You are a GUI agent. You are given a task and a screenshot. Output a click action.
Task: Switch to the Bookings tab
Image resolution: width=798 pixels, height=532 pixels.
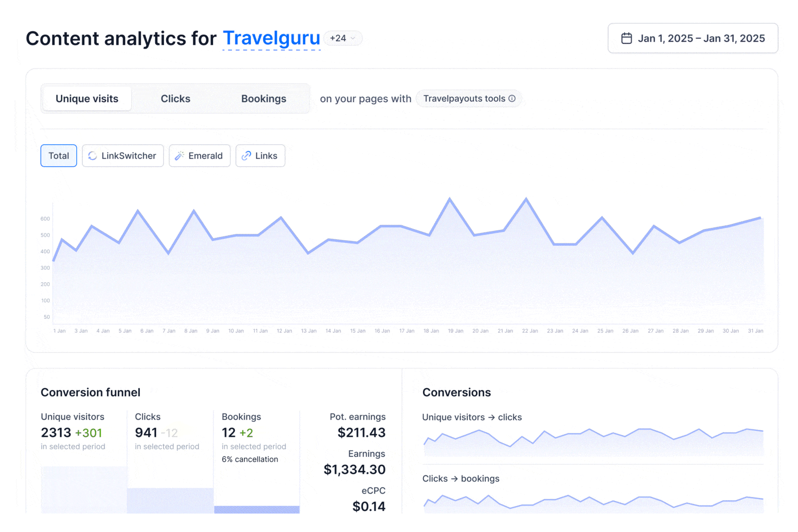(264, 99)
